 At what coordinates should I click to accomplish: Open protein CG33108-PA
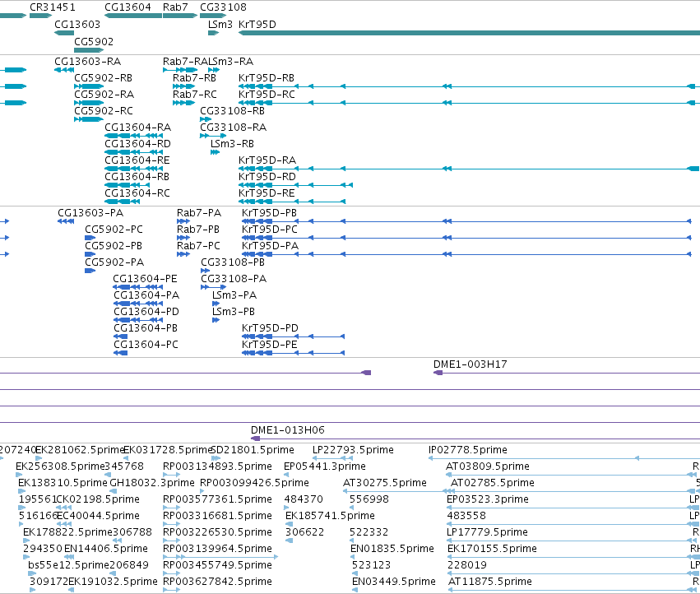click(234, 279)
